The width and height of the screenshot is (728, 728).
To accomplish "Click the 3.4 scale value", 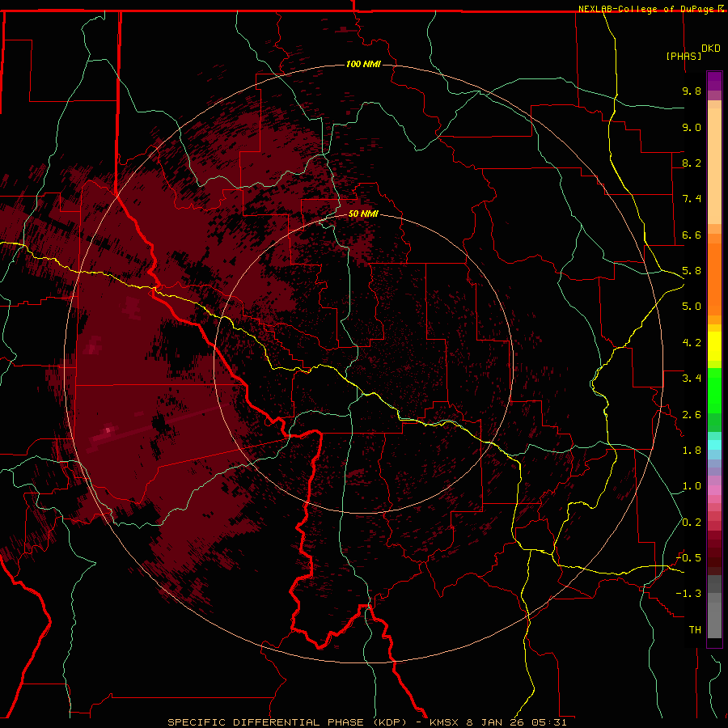I will (692, 379).
